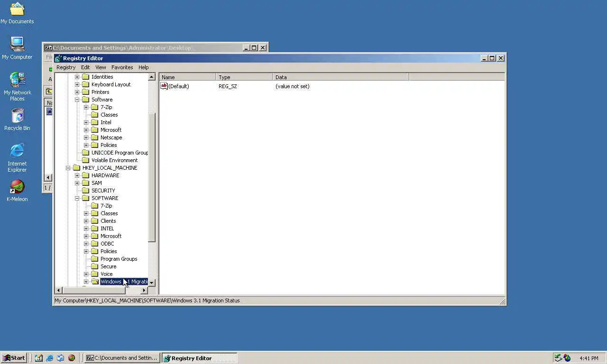Click tree horizontal scroll left arrow
The height and width of the screenshot is (364, 607).
point(59,290)
